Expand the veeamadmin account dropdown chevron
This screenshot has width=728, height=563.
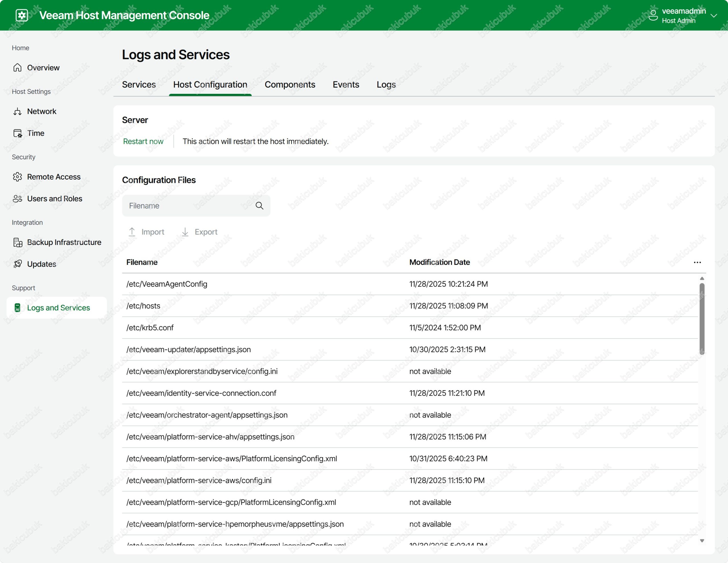713,16
